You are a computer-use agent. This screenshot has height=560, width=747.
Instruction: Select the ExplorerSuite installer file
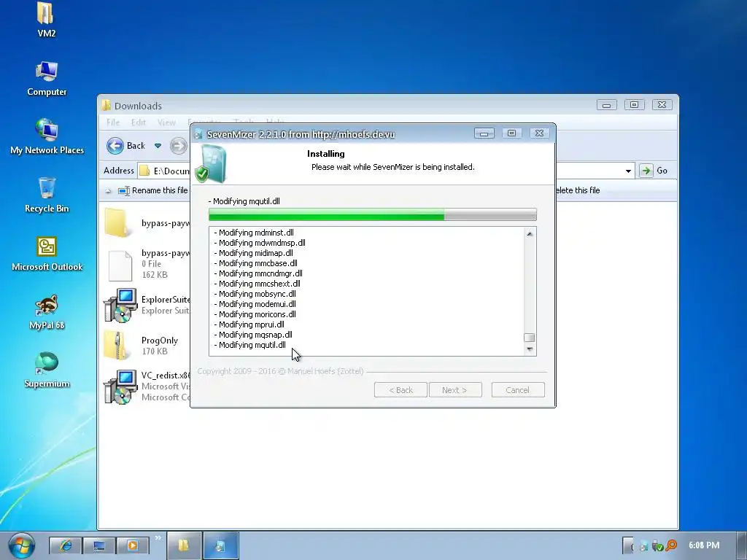pyautogui.click(x=147, y=306)
